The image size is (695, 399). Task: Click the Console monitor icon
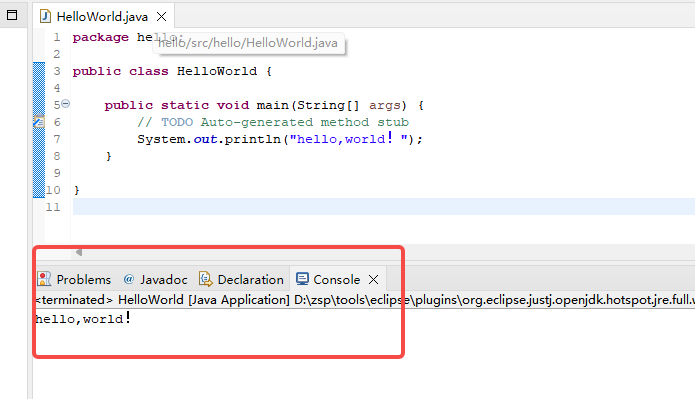pyautogui.click(x=302, y=279)
